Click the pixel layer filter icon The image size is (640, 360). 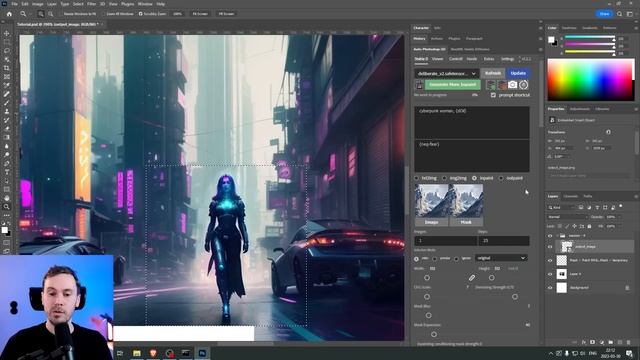tap(581, 207)
